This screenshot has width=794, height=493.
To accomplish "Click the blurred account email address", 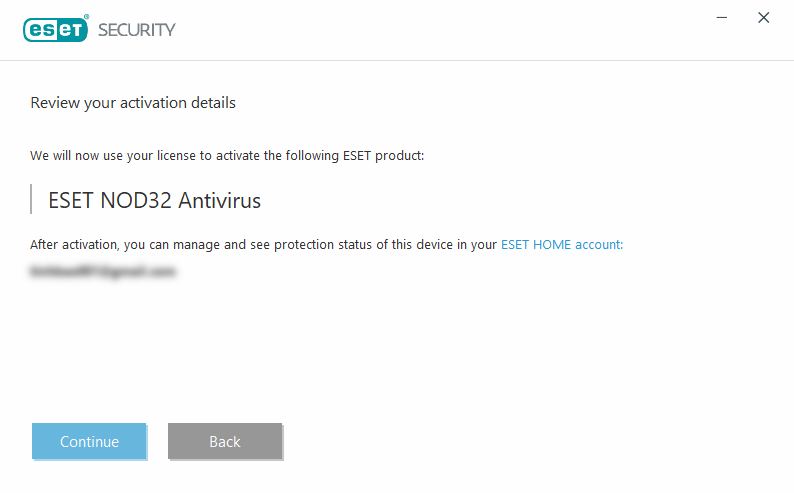I will (x=103, y=271).
